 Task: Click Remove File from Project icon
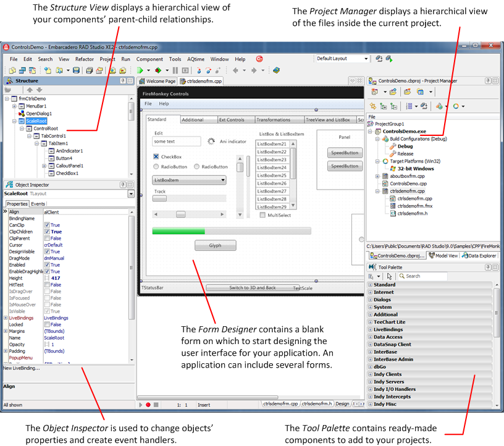pos(122,70)
